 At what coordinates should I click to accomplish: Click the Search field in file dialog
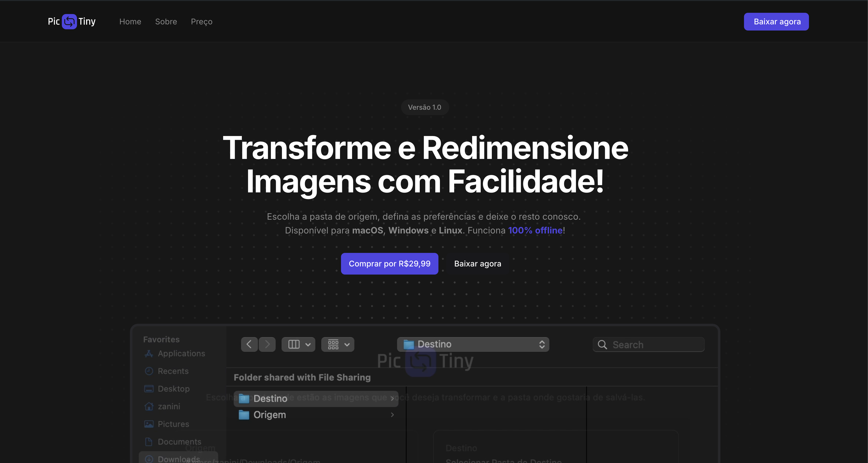tap(648, 344)
